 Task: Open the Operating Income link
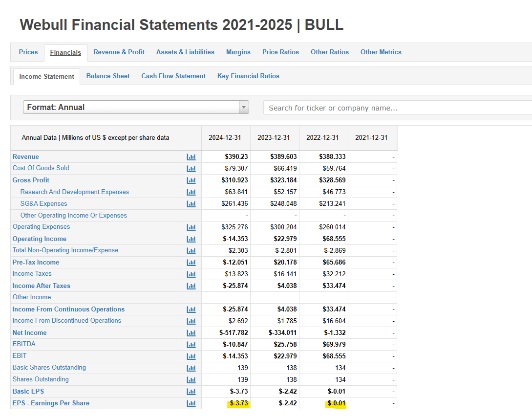[x=40, y=239]
